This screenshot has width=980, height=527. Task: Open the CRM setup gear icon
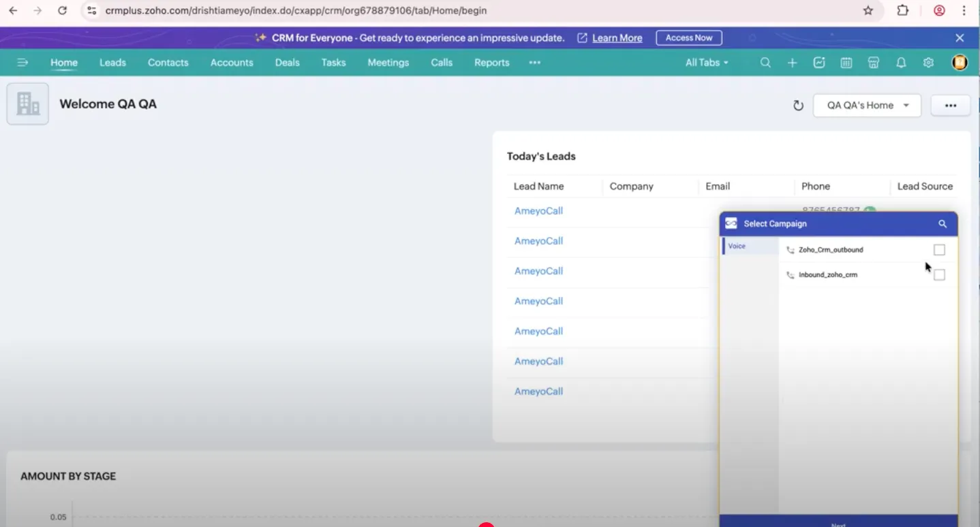pos(928,63)
